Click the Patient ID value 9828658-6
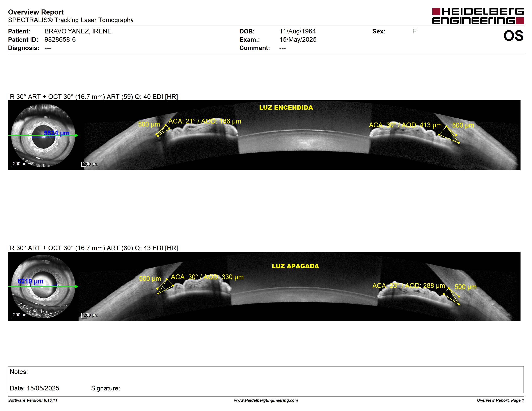 point(60,39)
